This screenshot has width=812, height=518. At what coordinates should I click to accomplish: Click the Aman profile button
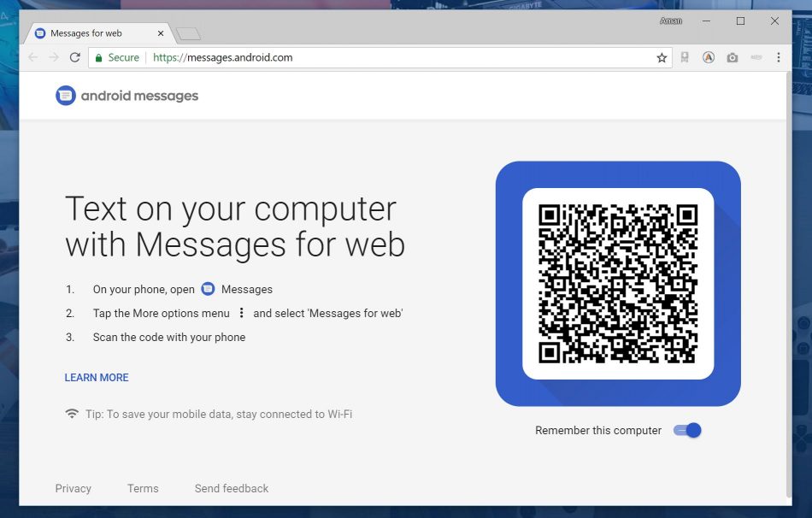tap(671, 21)
